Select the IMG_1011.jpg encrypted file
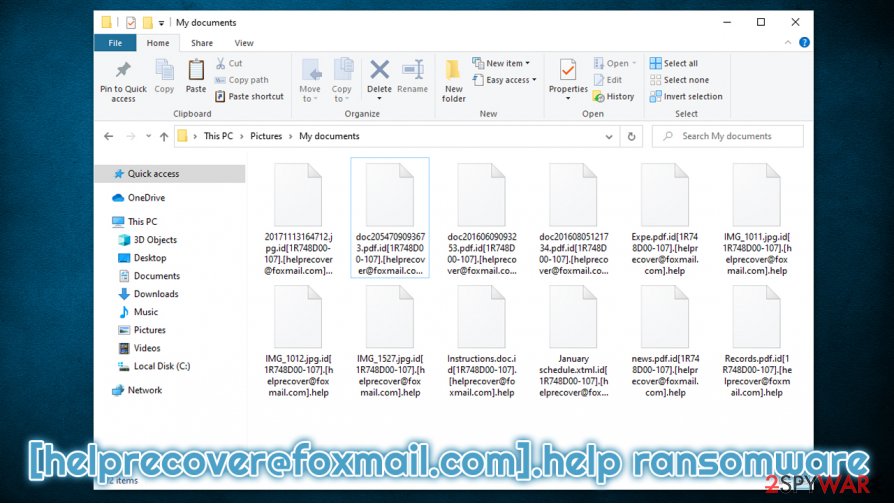This screenshot has height=504, width=894. [x=757, y=219]
